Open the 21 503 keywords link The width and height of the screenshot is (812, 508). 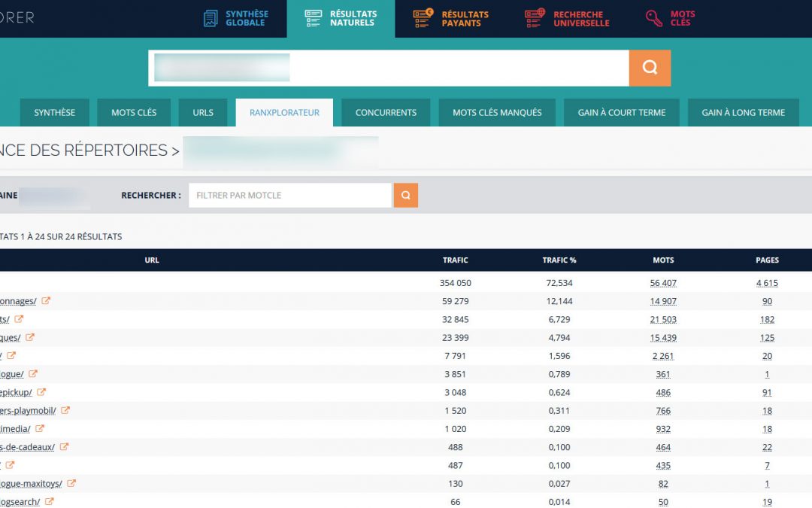663,319
